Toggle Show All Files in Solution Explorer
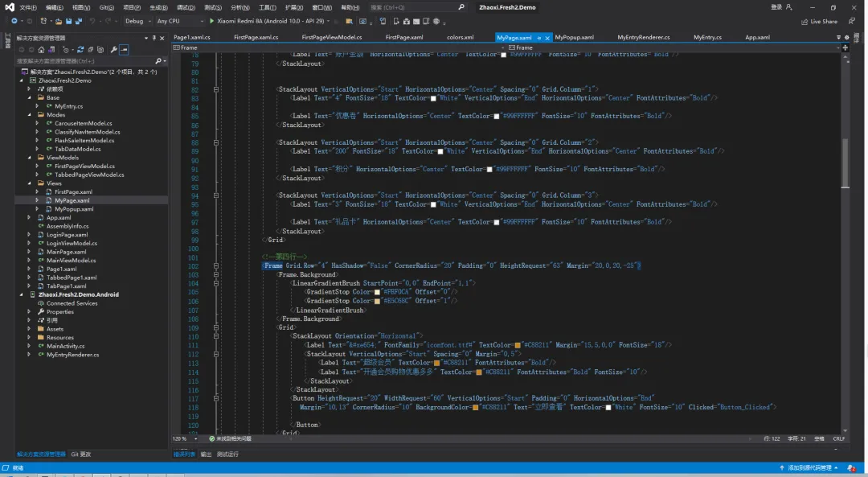 pyautogui.click(x=100, y=49)
